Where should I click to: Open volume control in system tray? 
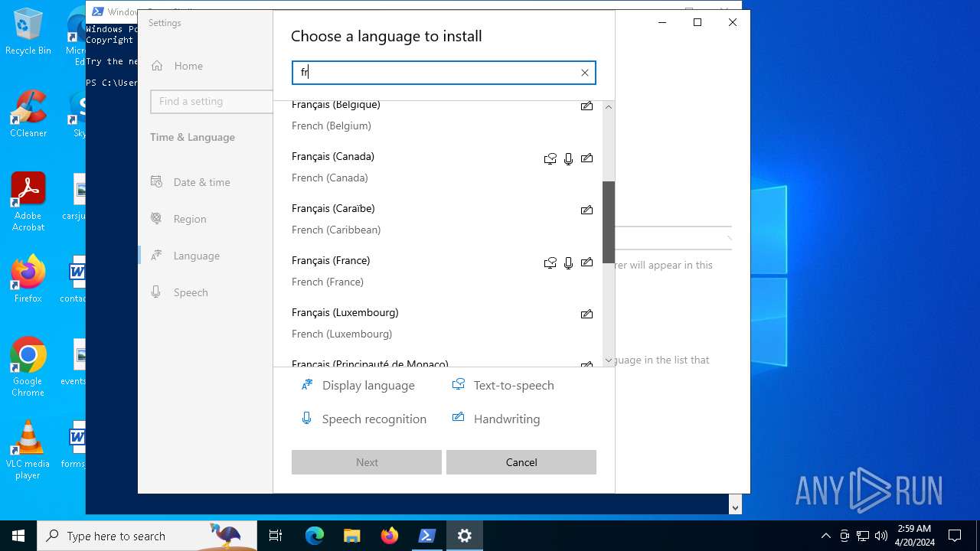tap(880, 536)
